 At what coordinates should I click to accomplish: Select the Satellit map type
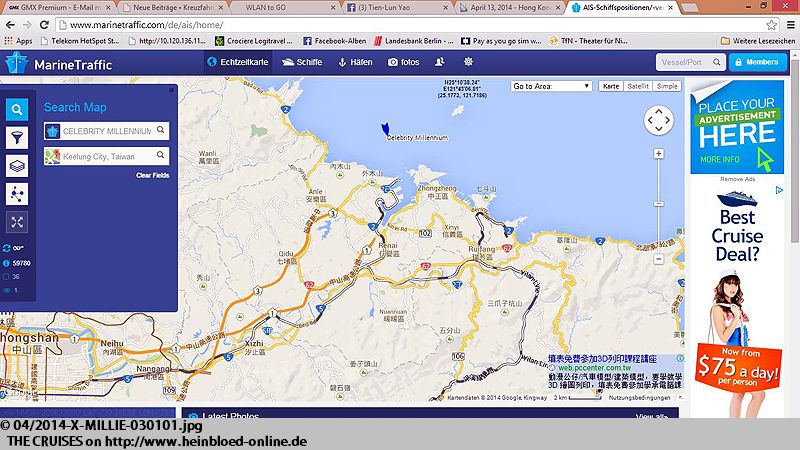638,86
